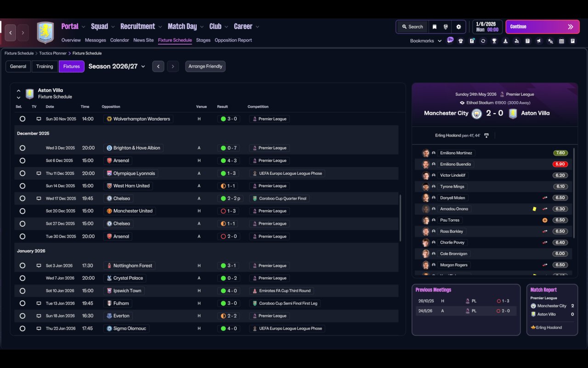Click the player ratings list scrollbar

point(574,193)
